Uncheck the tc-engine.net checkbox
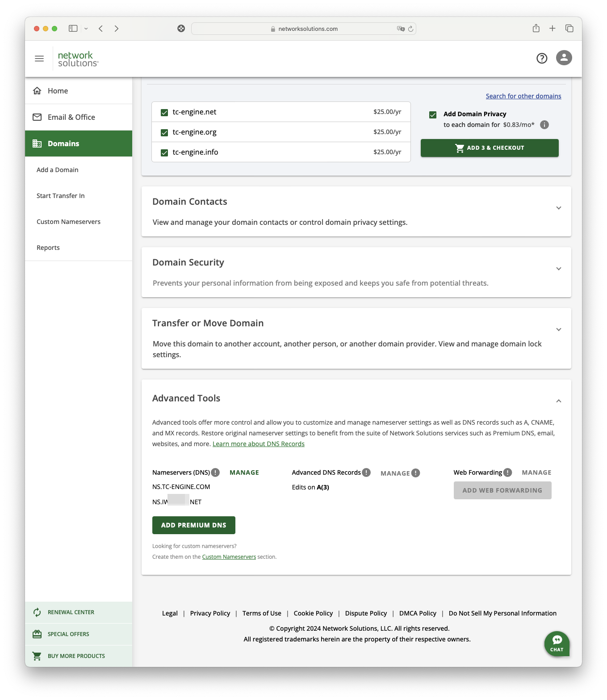This screenshot has width=607, height=700. pyautogui.click(x=164, y=112)
